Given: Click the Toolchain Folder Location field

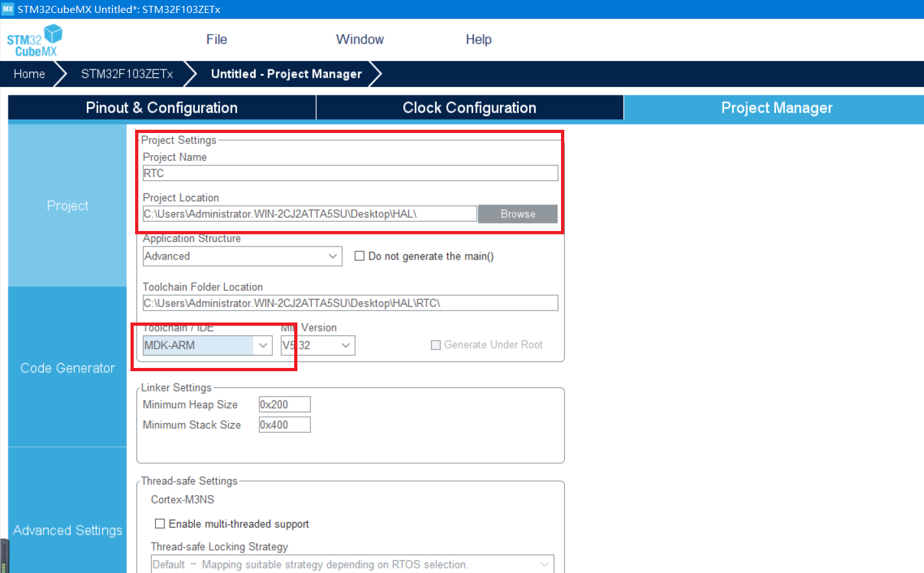Looking at the screenshot, I should coord(350,303).
